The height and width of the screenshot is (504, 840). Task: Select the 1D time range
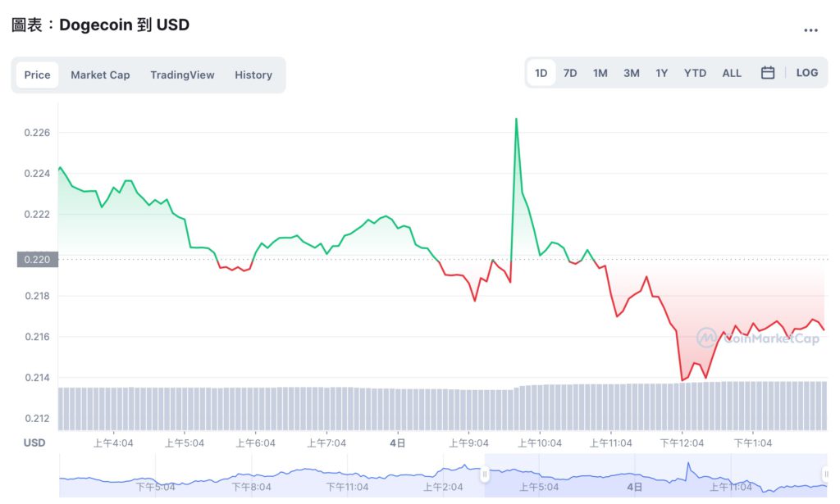[541, 73]
